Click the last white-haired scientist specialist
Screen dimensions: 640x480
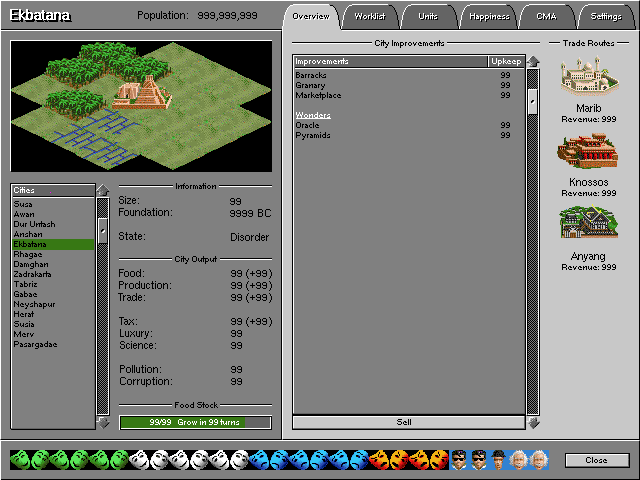click(539, 460)
